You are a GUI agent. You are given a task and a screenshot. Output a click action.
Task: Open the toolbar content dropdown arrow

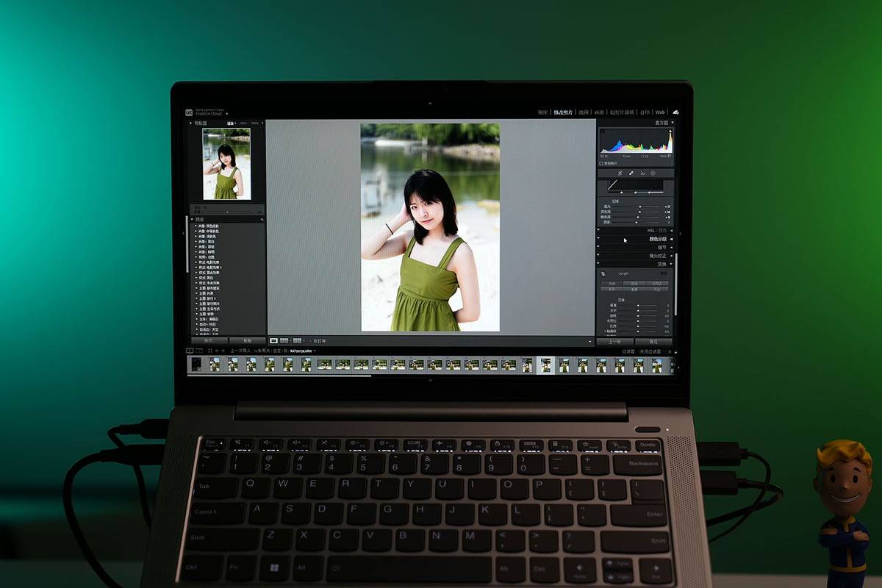(x=590, y=341)
